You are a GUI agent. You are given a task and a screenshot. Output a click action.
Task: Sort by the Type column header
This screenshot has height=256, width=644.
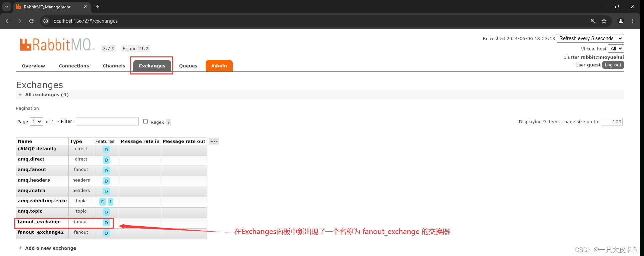[76, 141]
